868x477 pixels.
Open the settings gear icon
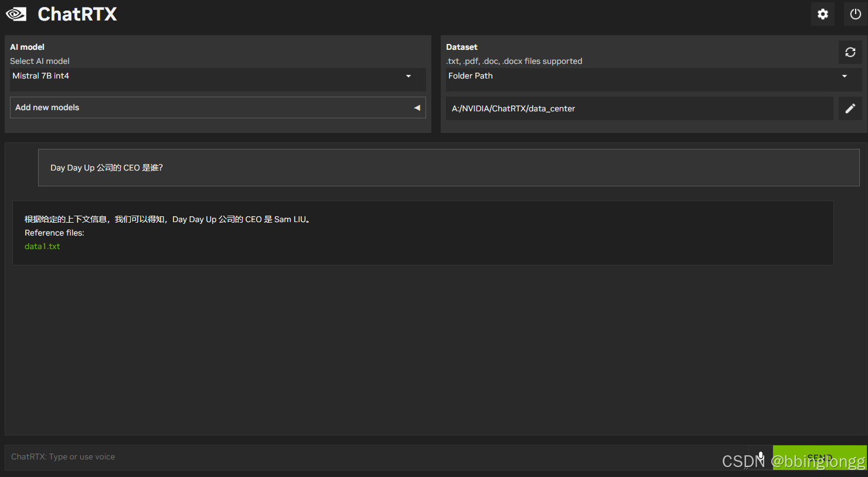pyautogui.click(x=823, y=14)
